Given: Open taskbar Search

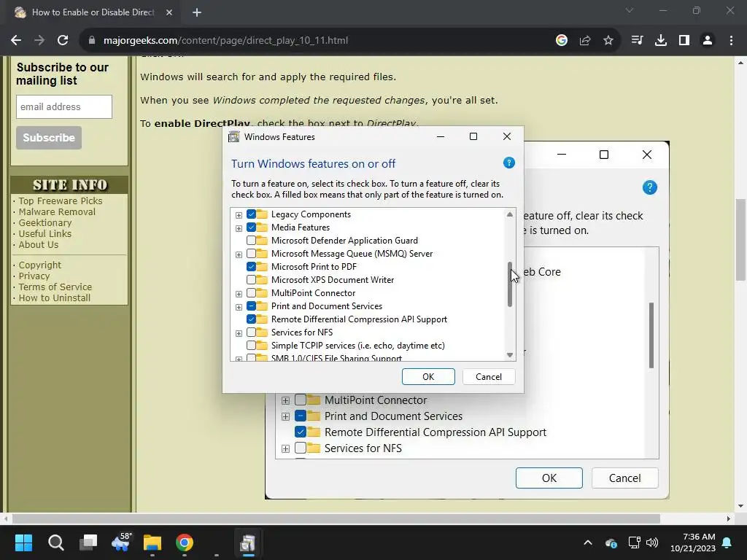Looking at the screenshot, I should tap(55, 542).
